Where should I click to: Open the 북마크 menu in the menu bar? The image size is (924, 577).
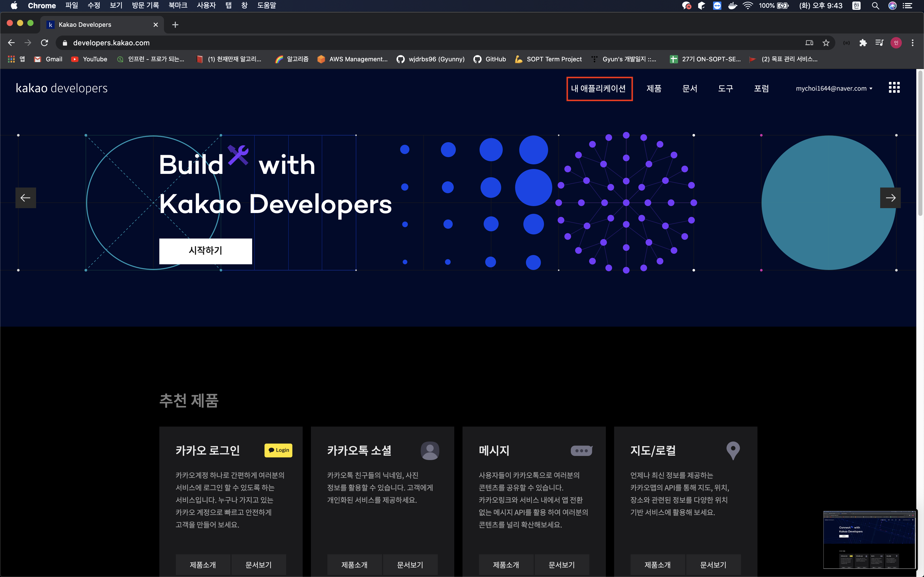[x=178, y=5]
